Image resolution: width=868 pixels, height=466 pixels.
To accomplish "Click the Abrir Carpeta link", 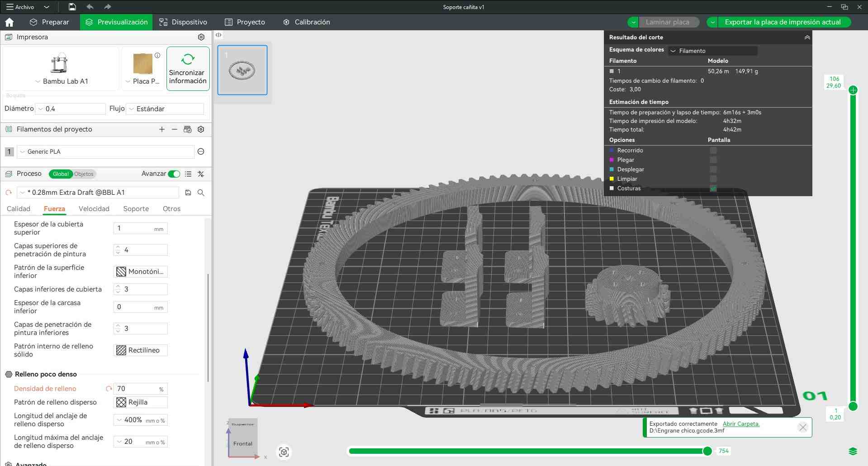I will coord(741,424).
